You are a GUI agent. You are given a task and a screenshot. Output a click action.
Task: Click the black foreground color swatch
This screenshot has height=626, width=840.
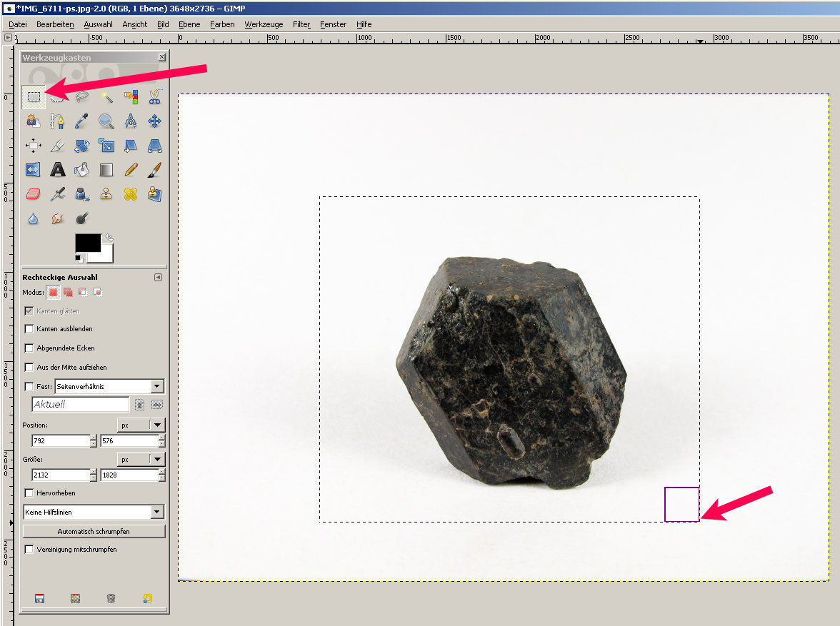point(86,243)
